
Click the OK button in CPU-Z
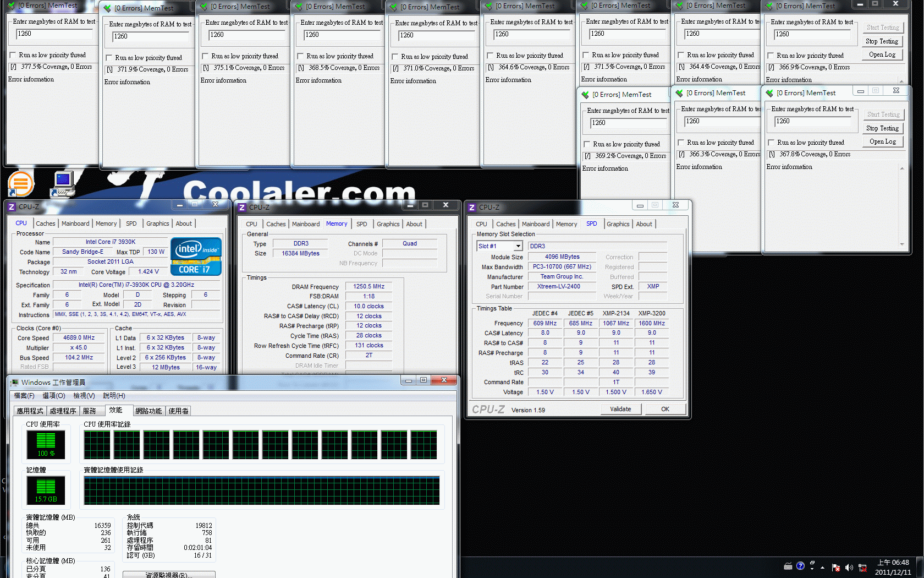665,409
